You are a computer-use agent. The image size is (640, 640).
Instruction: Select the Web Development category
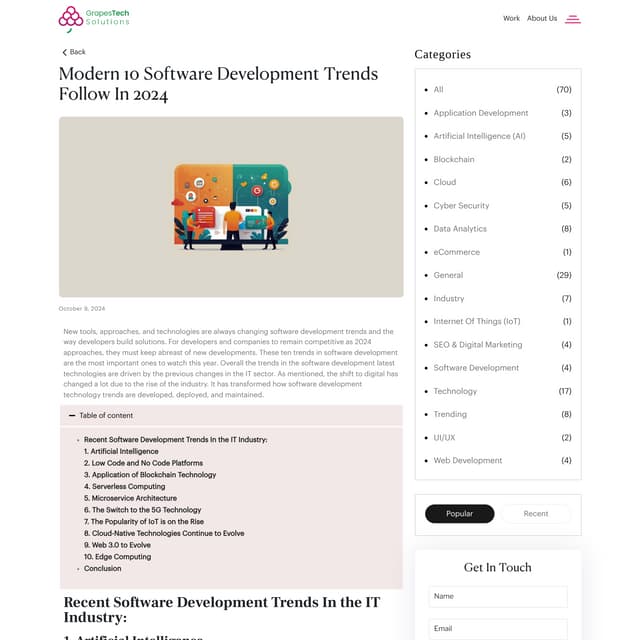(468, 461)
